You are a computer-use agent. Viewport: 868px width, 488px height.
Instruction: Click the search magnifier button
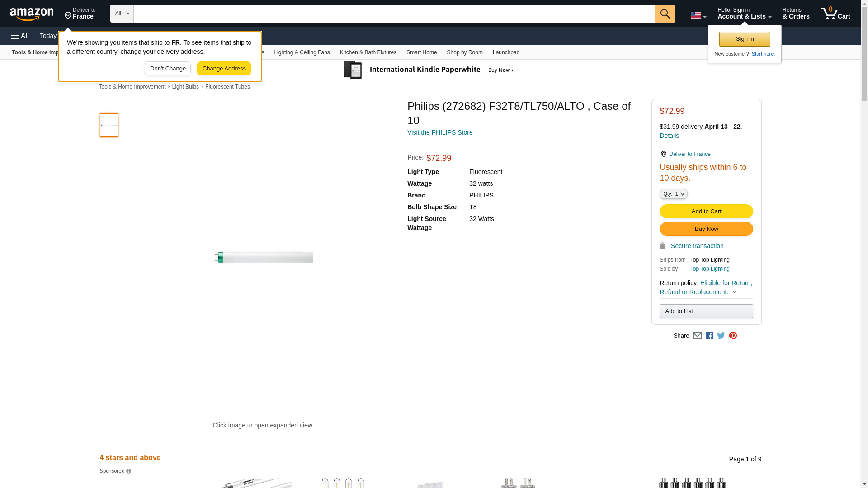[x=665, y=14]
